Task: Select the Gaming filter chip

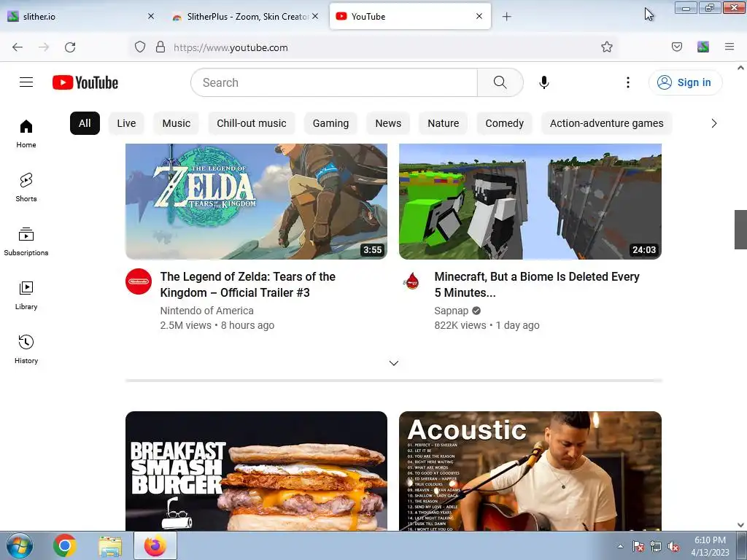Action: coord(330,123)
